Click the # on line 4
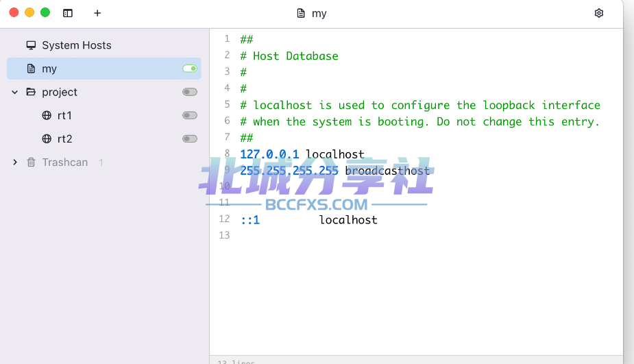The height and width of the screenshot is (364, 634). (243, 88)
